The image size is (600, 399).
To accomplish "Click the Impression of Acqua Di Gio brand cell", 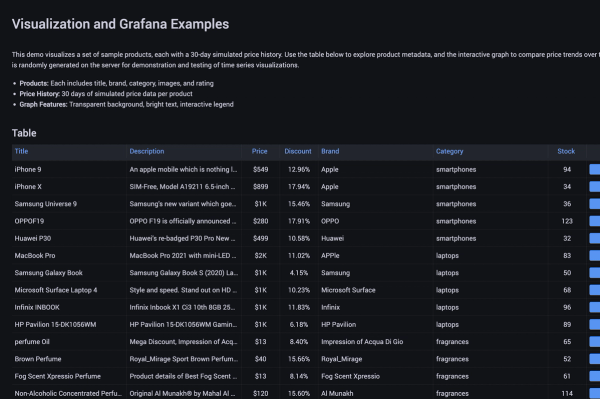I will [376, 342].
